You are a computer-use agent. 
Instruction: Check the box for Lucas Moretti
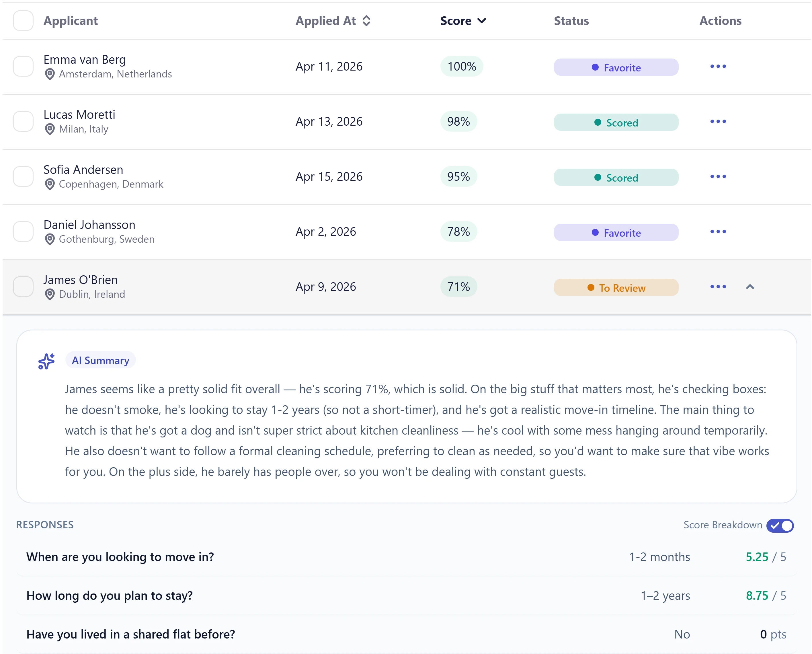tap(23, 121)
